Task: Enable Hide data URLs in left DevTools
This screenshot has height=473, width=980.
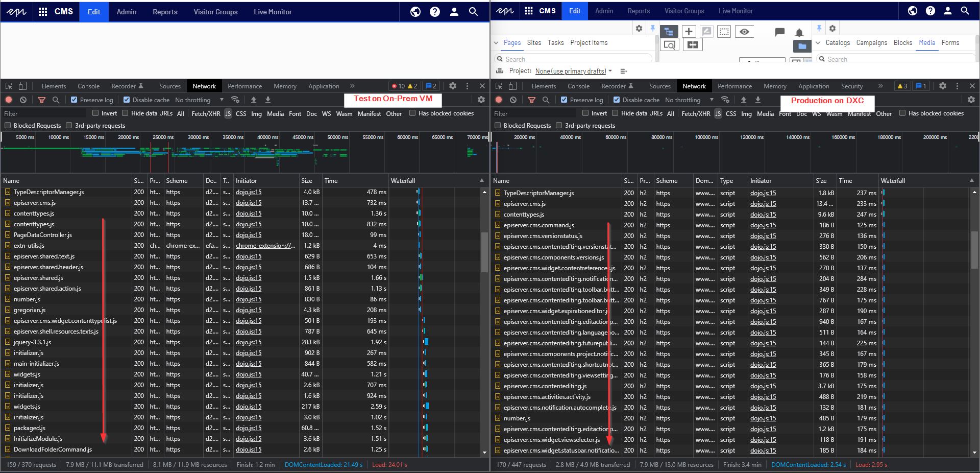Action: [x=125, y=113]
